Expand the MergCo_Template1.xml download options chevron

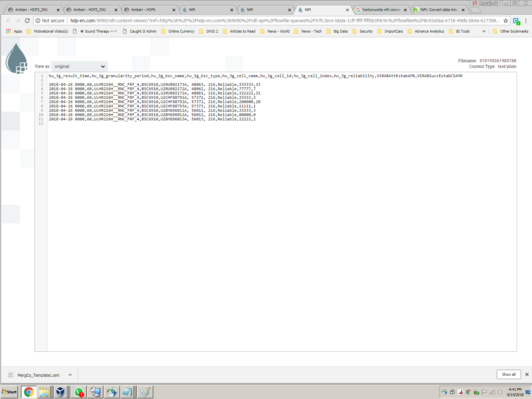pyautogui.click(x=70, y=375)
